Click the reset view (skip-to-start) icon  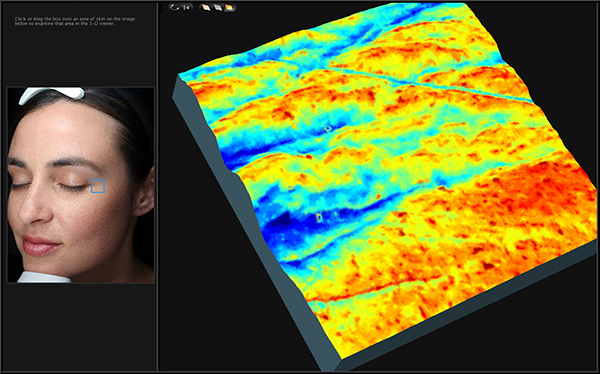click(186, 7)
